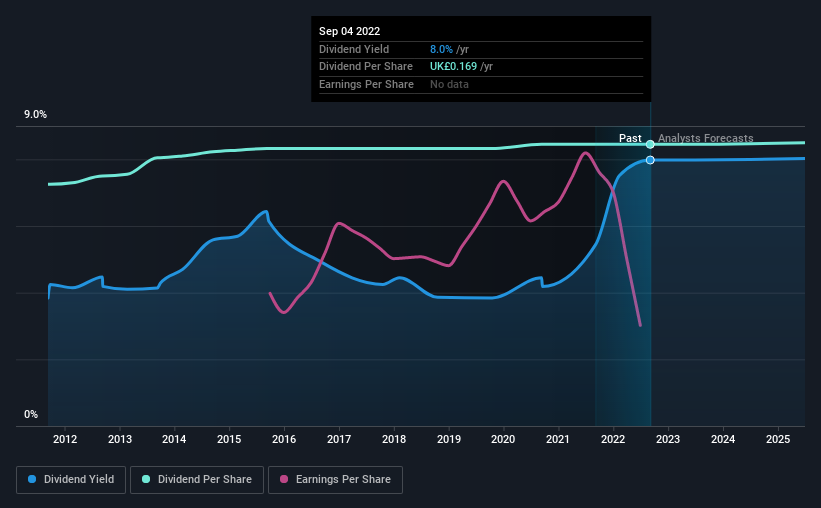Click the Analysts Forecasts label
The width and height of the screenshot is (821, 508).
pyautogui.click(x=705, y=138)
